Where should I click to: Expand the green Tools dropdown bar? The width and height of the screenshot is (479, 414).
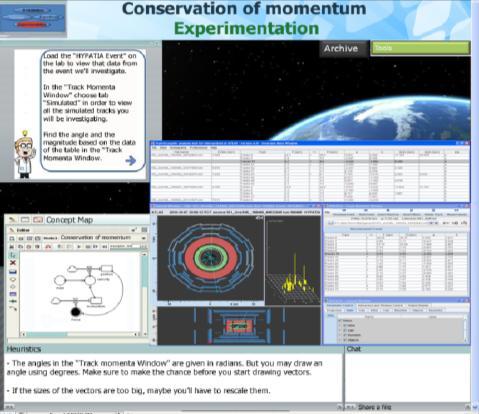[x=420, y=48]
